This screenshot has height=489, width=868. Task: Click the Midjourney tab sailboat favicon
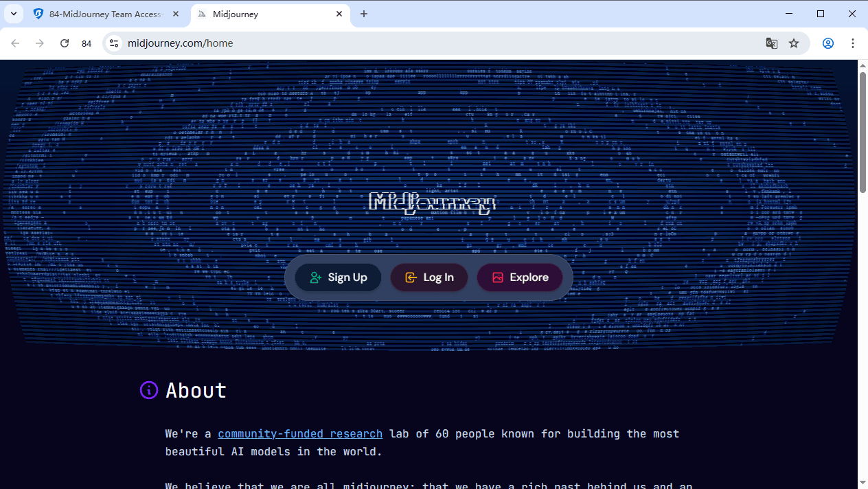pyautogui.click(x=202, y=14)
